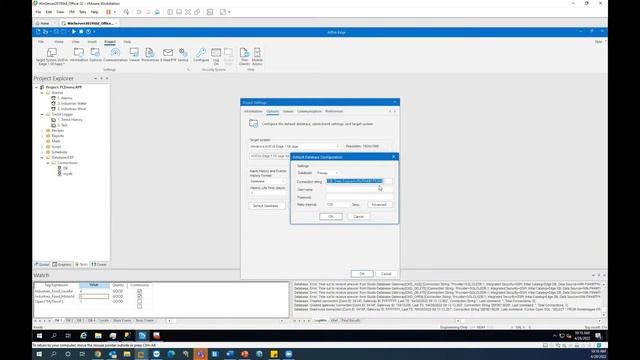The width and height of the screenshot is (640, 360).
Task: Switch to the Tasks tab in Project Explorer
Action: pos(81,264)
